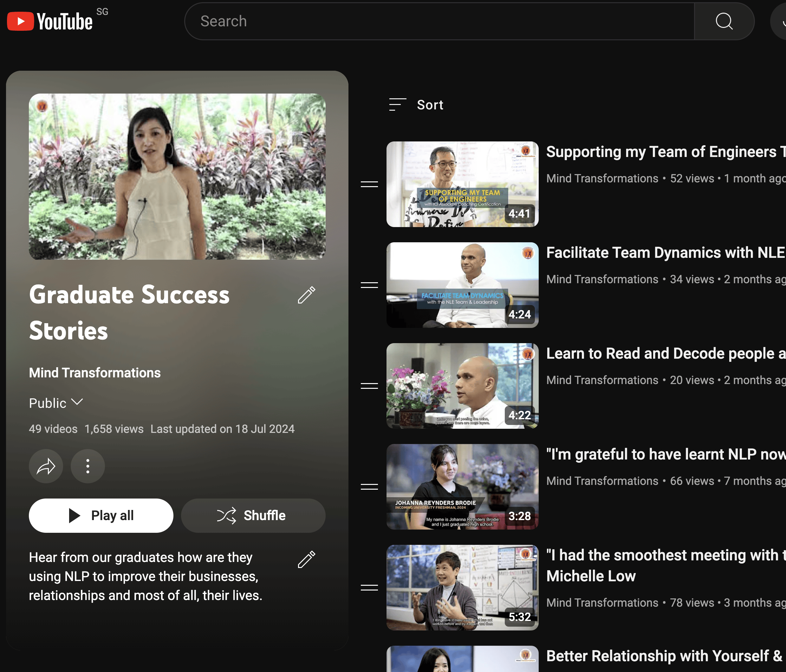Grab reorder handle for Supporting my Team video
Image resolution: width=786 pixels, height=672 pixels.
369,184
